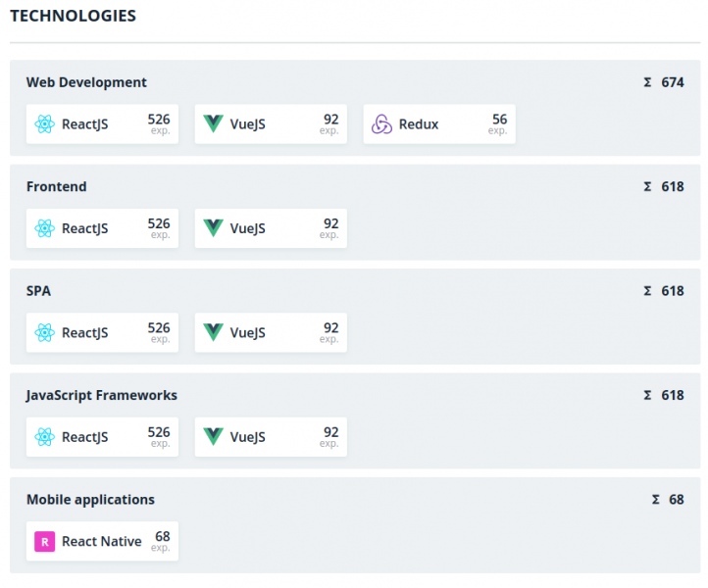Viewport: 708px width, 588px height.
Task: Click the pink React Native R icon
Action: pyautogui.click(x=45, y=542)
